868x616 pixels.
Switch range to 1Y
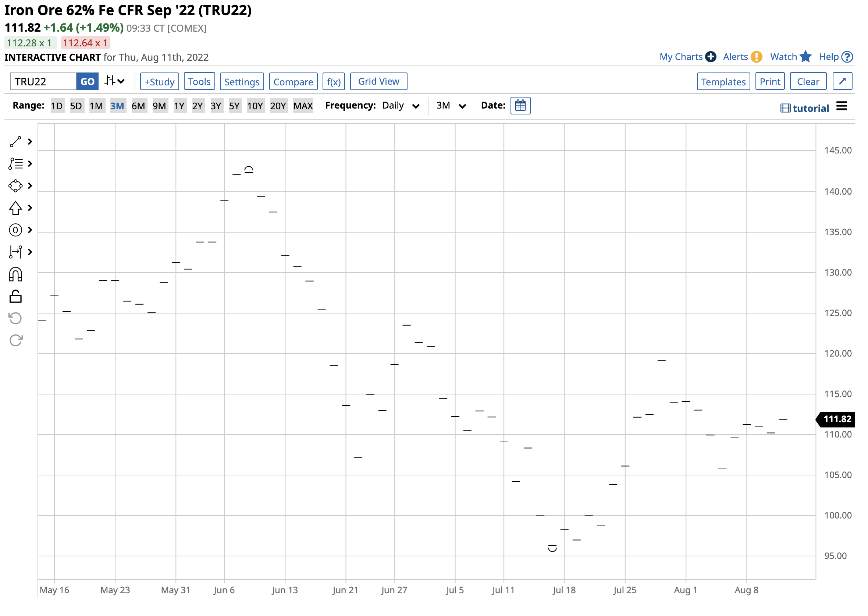pos(179,106)
